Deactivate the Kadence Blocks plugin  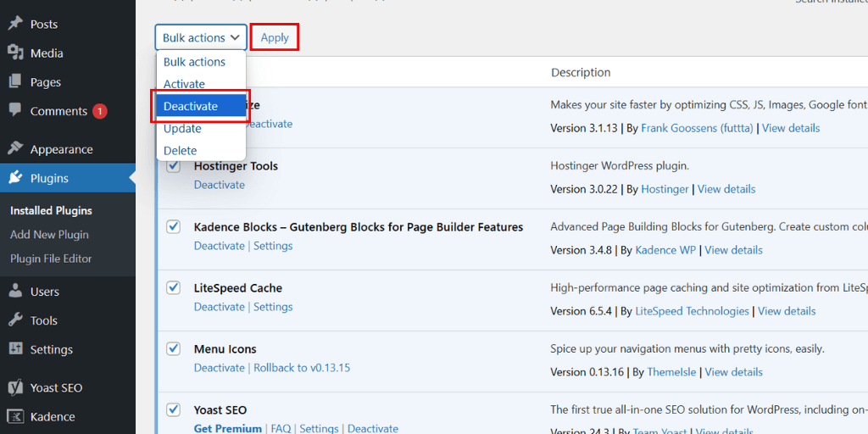click(x=220, y=246)
